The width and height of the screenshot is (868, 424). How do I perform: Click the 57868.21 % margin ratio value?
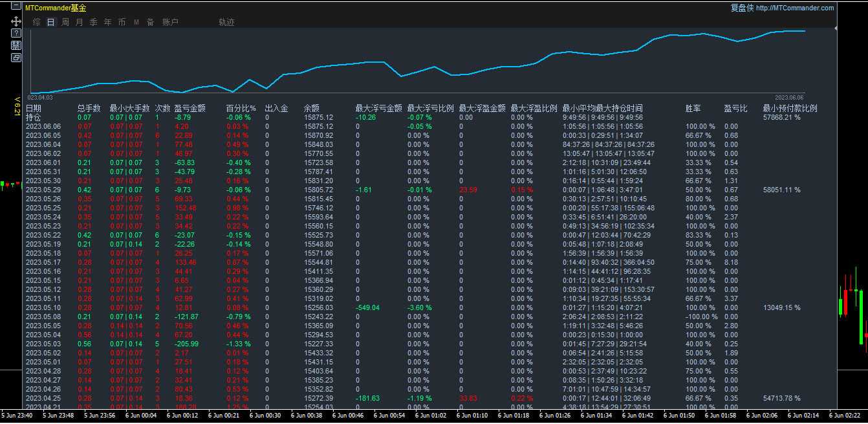[781, 118]
